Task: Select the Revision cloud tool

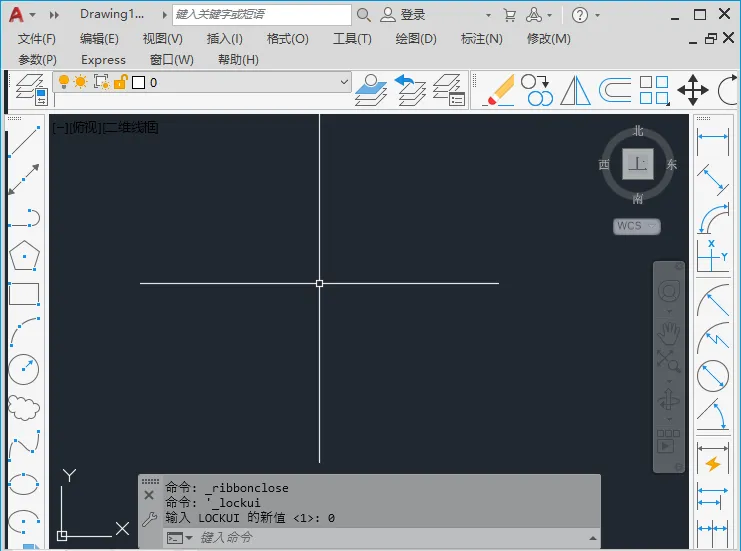Action: (x=24, y=407)
